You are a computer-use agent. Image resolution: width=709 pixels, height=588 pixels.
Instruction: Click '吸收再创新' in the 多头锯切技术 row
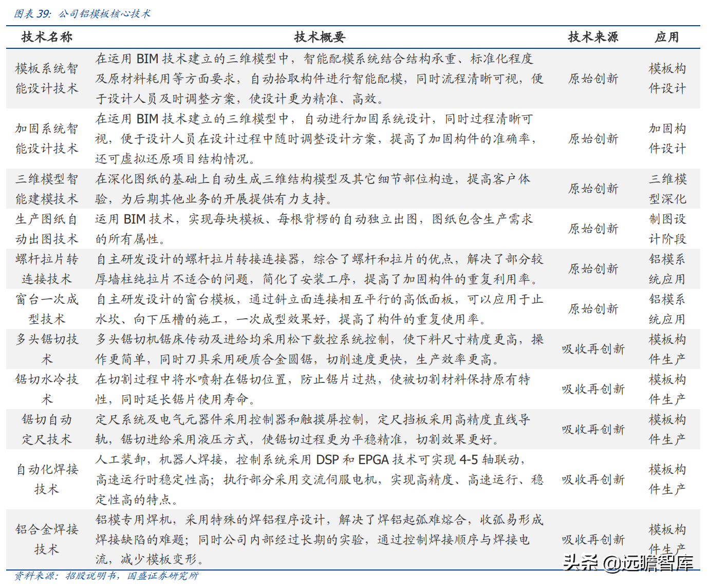coord(593,349)
